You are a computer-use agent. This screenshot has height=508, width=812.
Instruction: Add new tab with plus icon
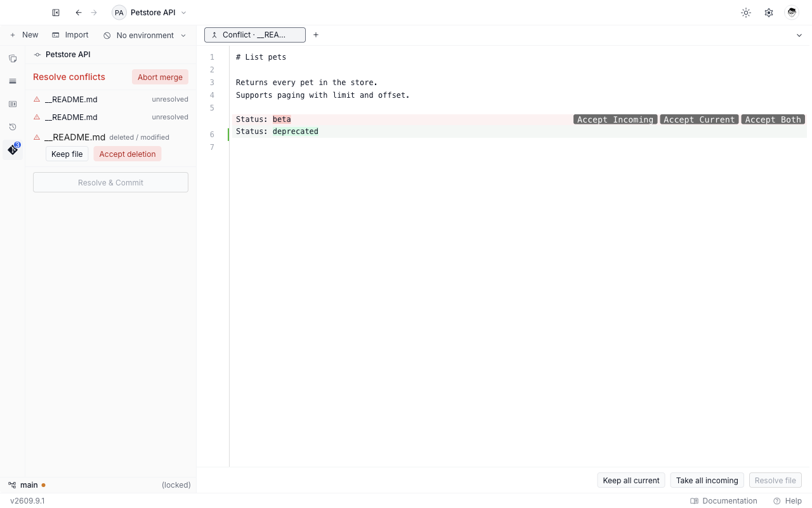click(x=316, y=35)
